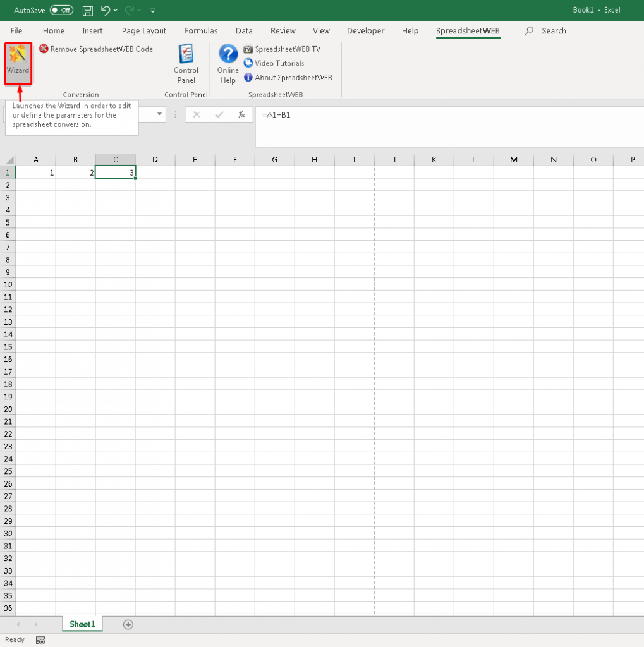This screenshot has height=647, width=644.
Task: Switch to the View tab
Action: click(x=321, y=31)
